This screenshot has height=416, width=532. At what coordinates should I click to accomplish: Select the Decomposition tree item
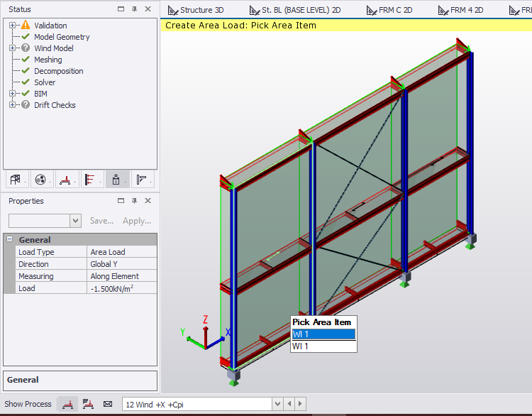(59, 71)
